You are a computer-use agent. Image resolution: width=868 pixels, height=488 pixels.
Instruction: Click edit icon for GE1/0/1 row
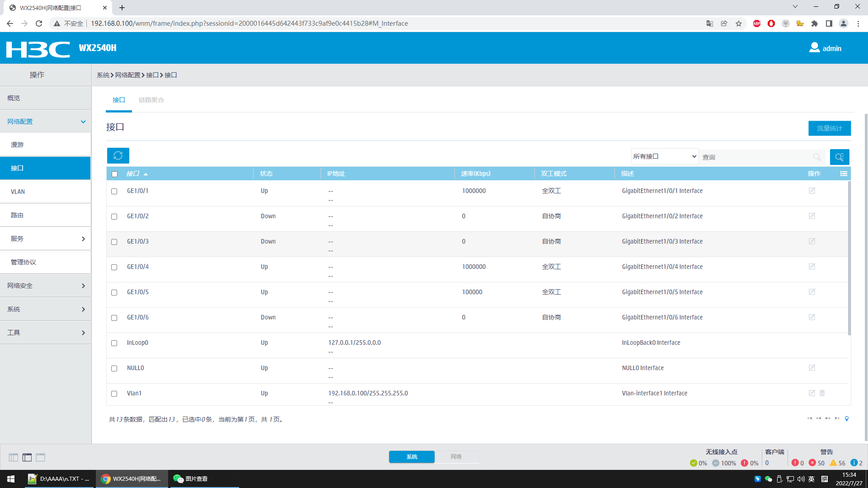click(x=812, y=191)
